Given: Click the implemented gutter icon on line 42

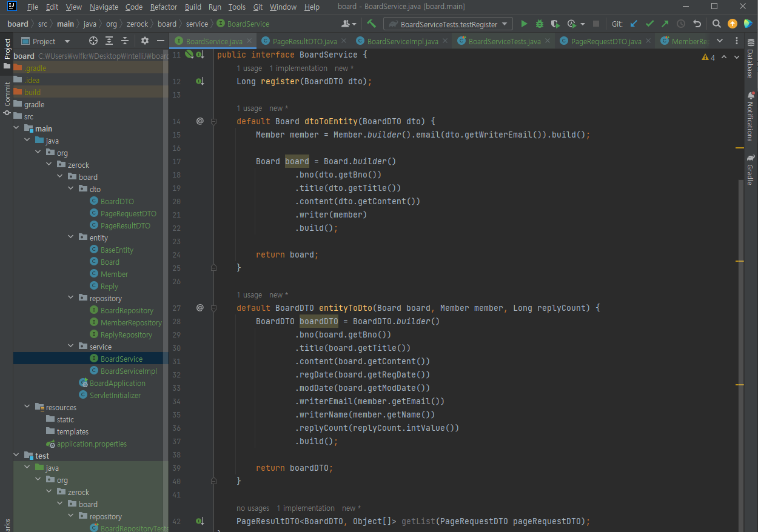Looking at the screenshot, I should coord(199,521).
